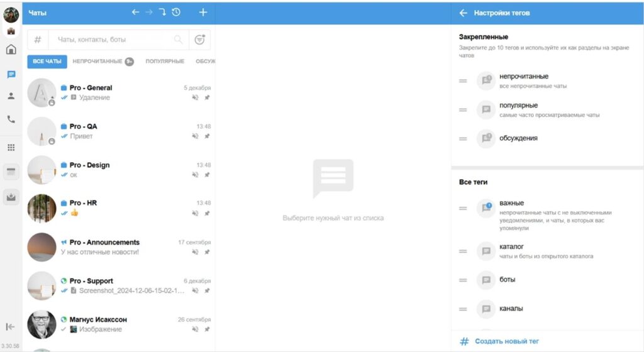
Task: Click the pin icon on the Pro - General chat
Action: click(x=207, y=97)
